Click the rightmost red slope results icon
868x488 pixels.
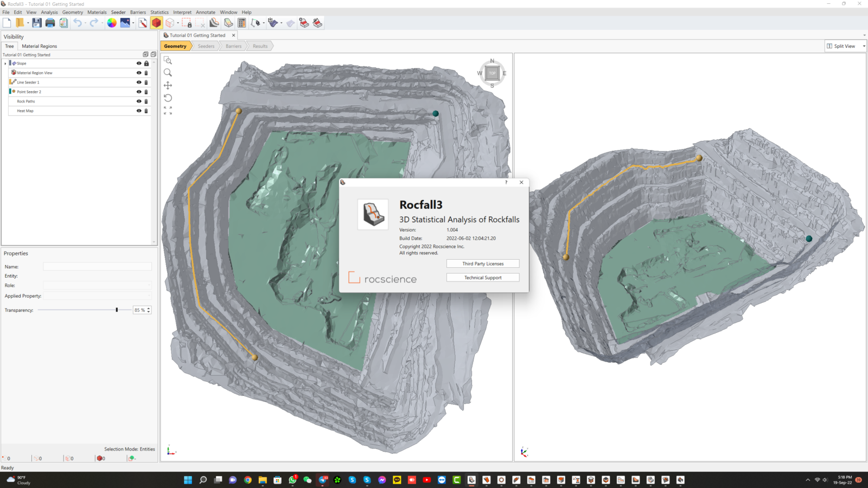(317, 23)
